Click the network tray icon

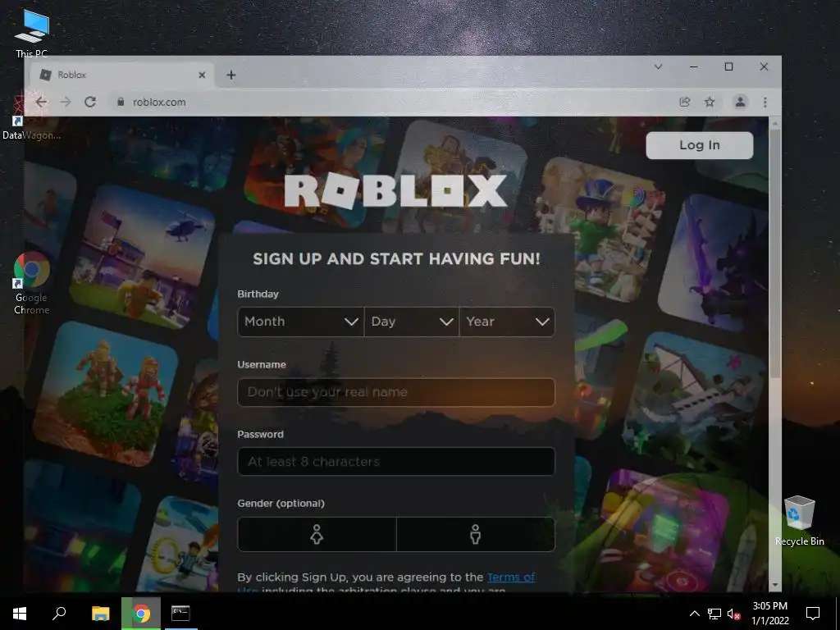point(714,614)
